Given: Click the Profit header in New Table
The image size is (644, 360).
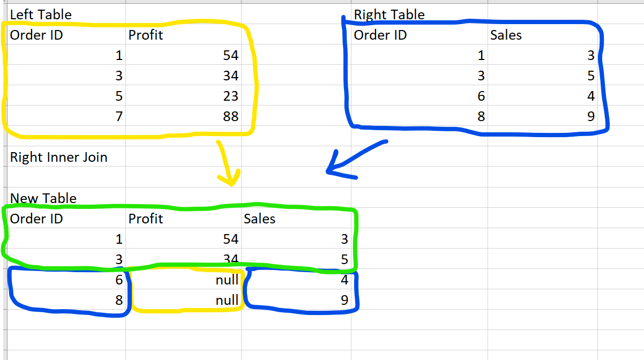Looking at the screenshot, I should [146, 219].
